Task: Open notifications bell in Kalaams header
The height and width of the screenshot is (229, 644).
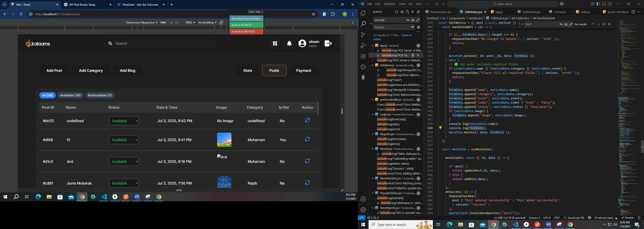Action: click(289, 44)
